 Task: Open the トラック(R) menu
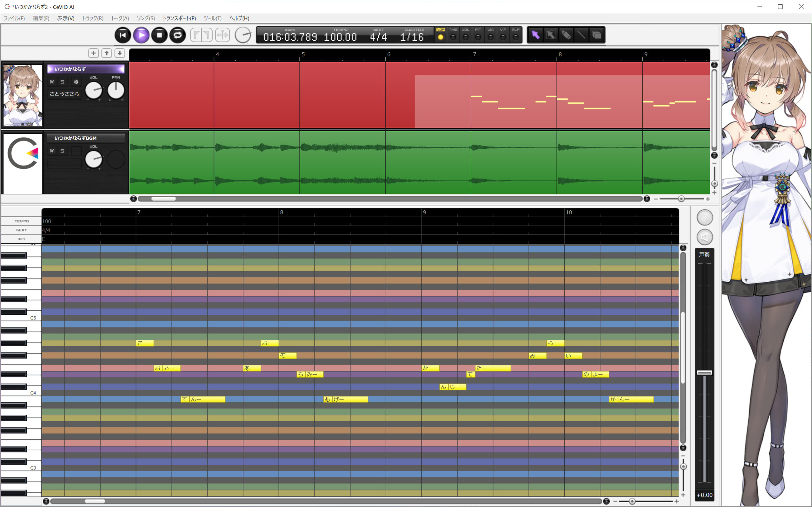pyautogui.click(x=93, y=18)
